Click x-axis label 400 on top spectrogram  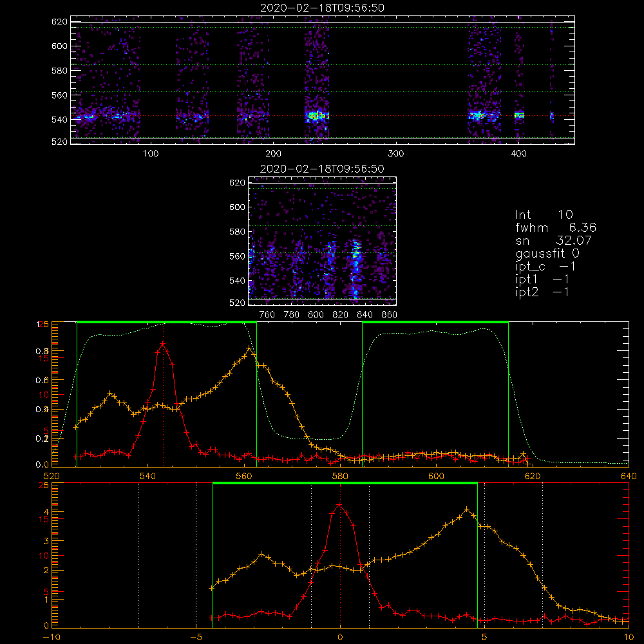(518, 154)
